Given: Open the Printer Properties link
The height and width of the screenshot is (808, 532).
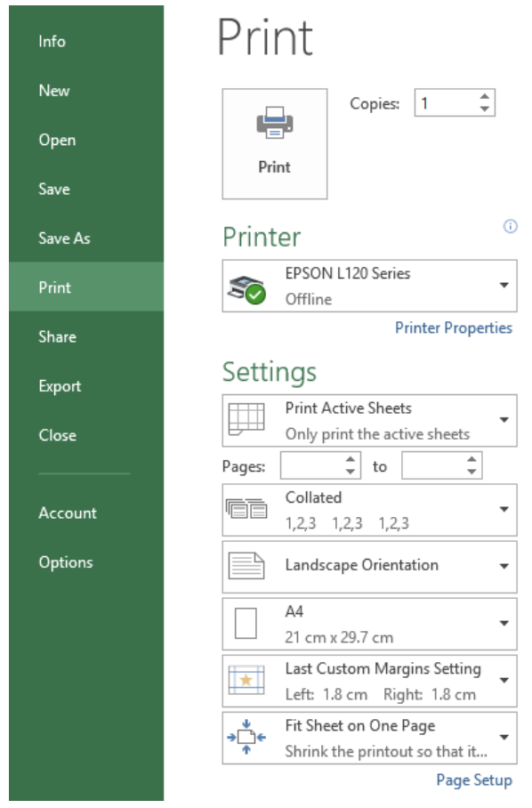Looking at the screenshot, I should (x=453, y=328).
